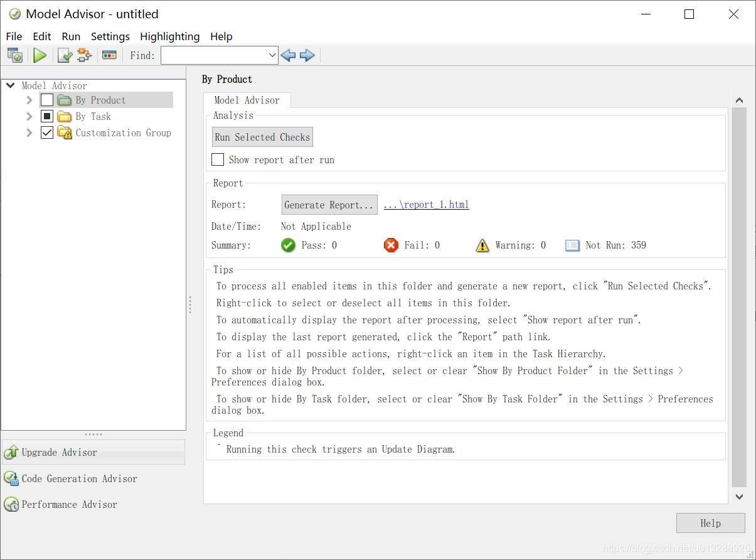The image size is (756, 560).
Task: Click the right panel vertical scrollbar
Action: [x=739, y=298]
